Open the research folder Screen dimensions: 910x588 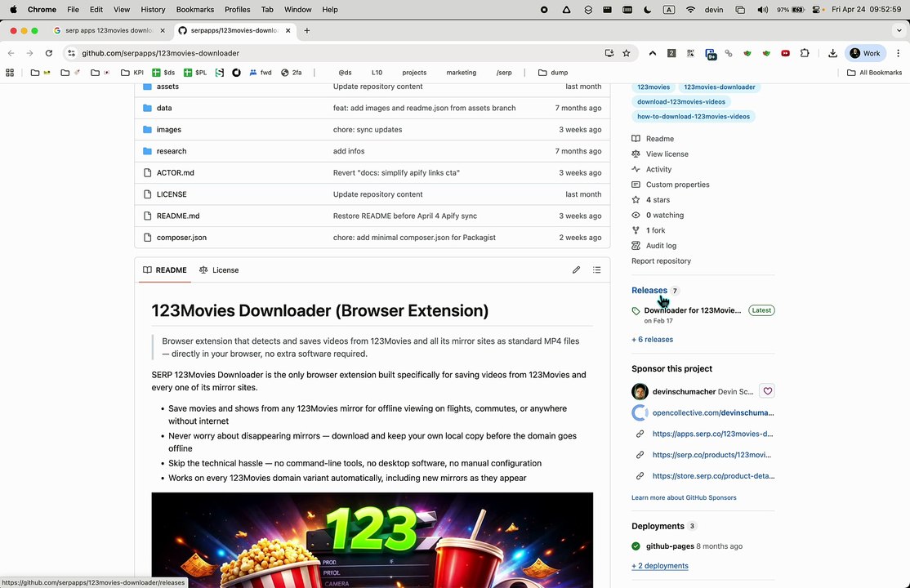tap(172, 151)
